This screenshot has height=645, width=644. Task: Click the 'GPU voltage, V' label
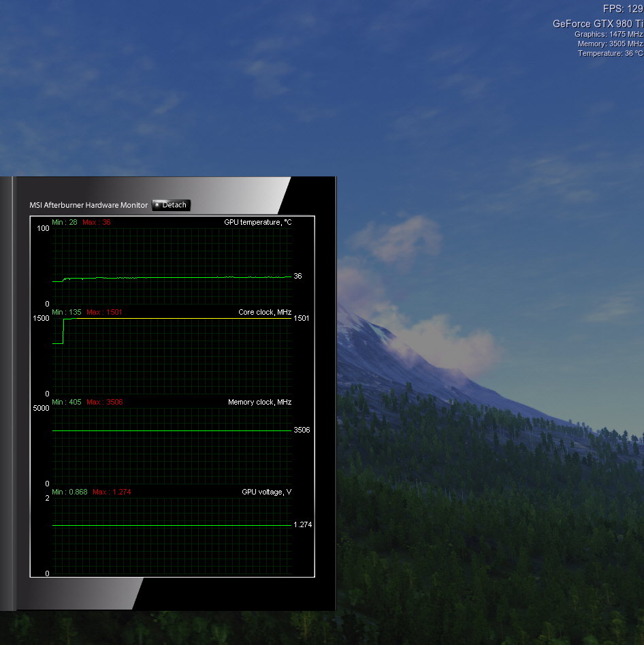266,492
